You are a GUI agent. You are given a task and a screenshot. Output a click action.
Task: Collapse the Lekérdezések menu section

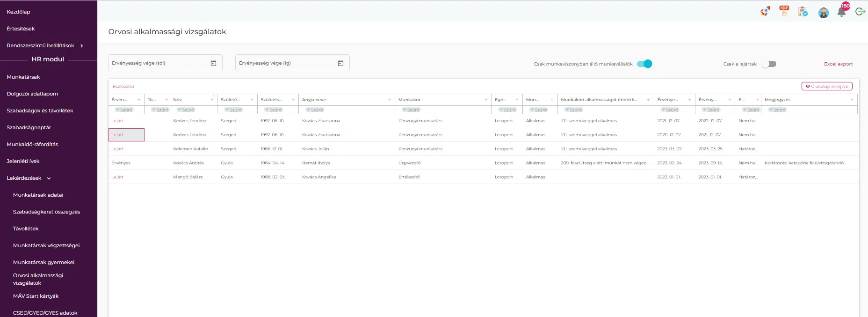[x=49, y=178]
